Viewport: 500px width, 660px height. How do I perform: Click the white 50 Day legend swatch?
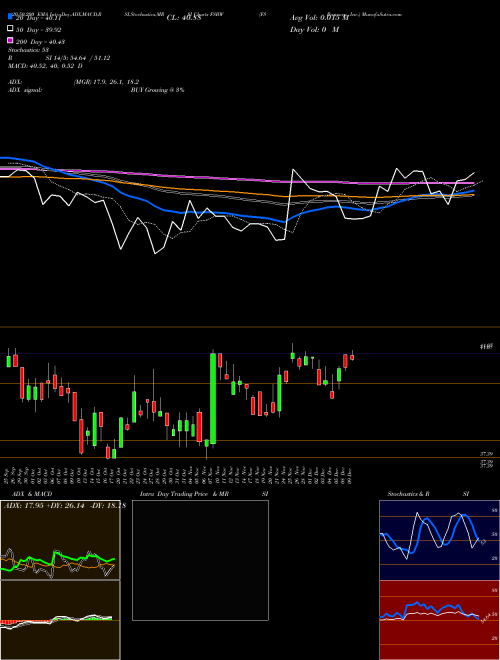(x=10, y=29)
